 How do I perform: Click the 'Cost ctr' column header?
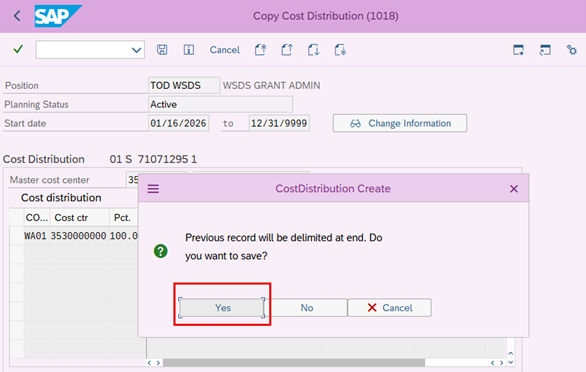pyautogui.click(x=79, y=218)
